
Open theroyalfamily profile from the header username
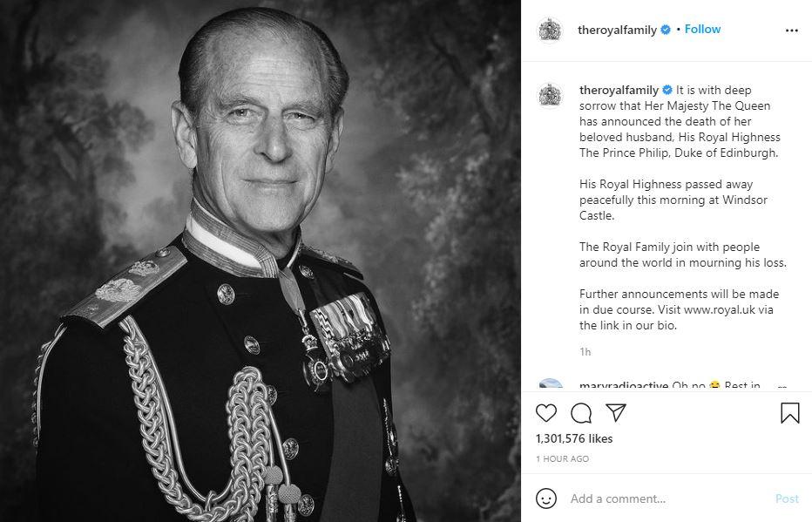click(618, 30)
